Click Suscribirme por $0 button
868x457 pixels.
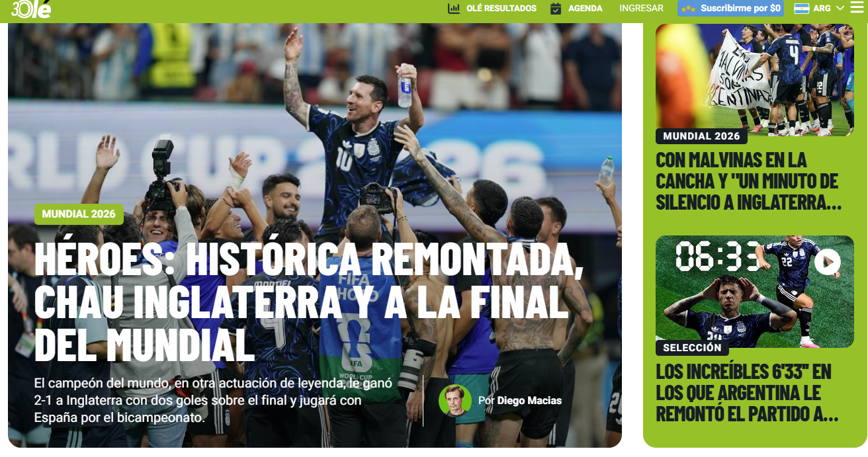[x=730, y=9]
